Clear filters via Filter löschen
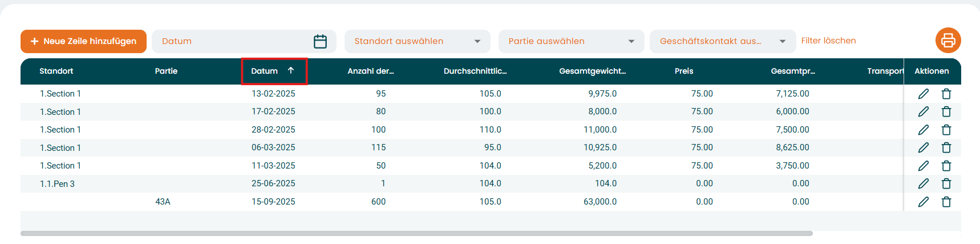 828,41
